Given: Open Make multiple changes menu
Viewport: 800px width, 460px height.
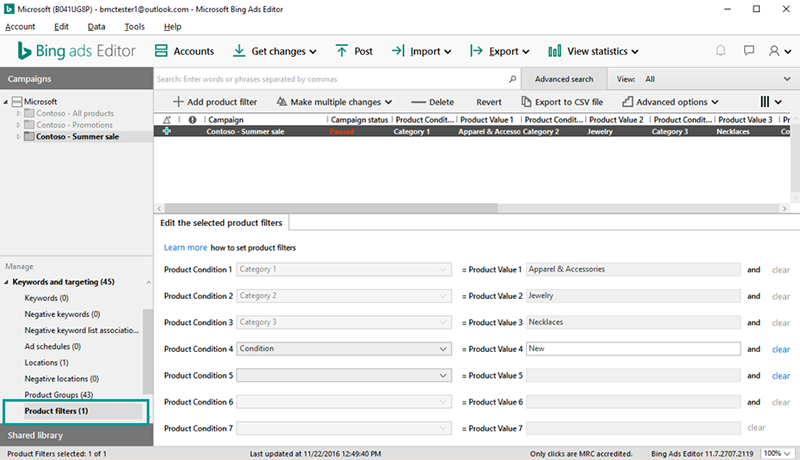Looking at the screenshot, I should (334, 102).
